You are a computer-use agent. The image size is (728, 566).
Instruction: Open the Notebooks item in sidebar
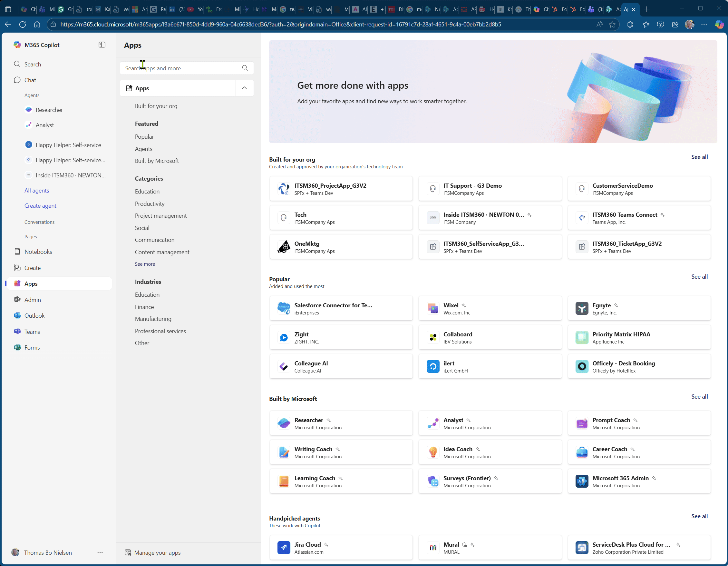[x=38, y=252]
